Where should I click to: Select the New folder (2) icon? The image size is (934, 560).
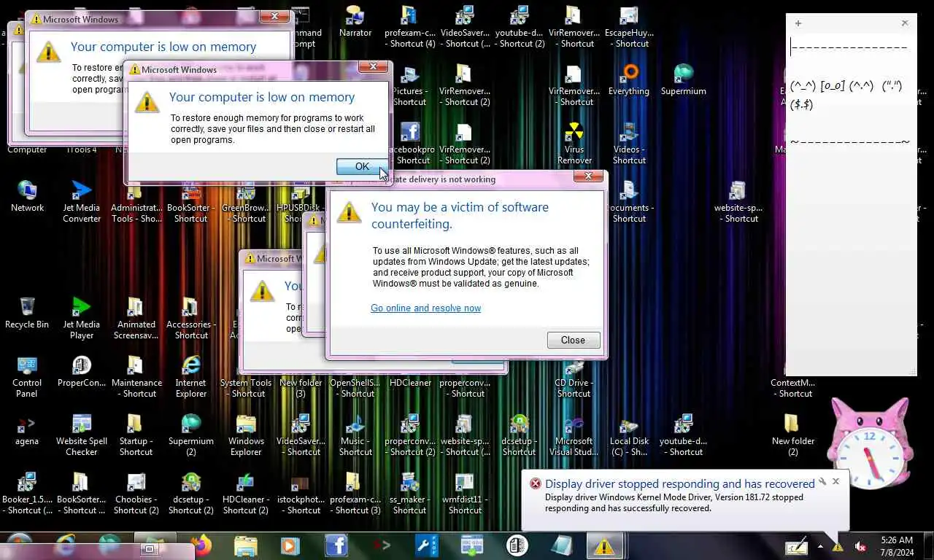point(793,435)
